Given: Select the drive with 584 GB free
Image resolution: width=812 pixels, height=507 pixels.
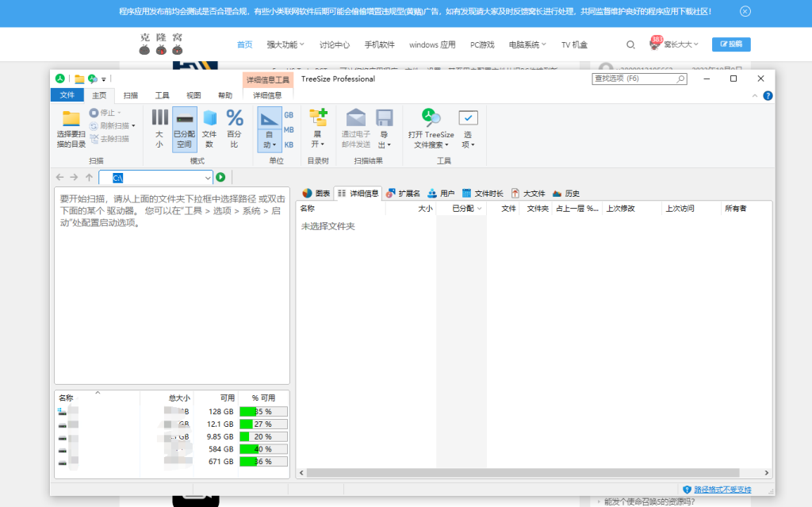Looking at the screenshot, I should pyautogui.click(x=171, y=449).
